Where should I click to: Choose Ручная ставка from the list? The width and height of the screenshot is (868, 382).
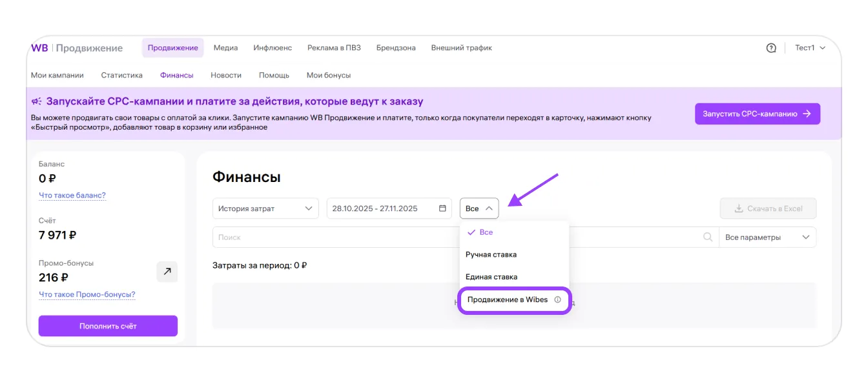pyautogui.click(x=491, y=255)
